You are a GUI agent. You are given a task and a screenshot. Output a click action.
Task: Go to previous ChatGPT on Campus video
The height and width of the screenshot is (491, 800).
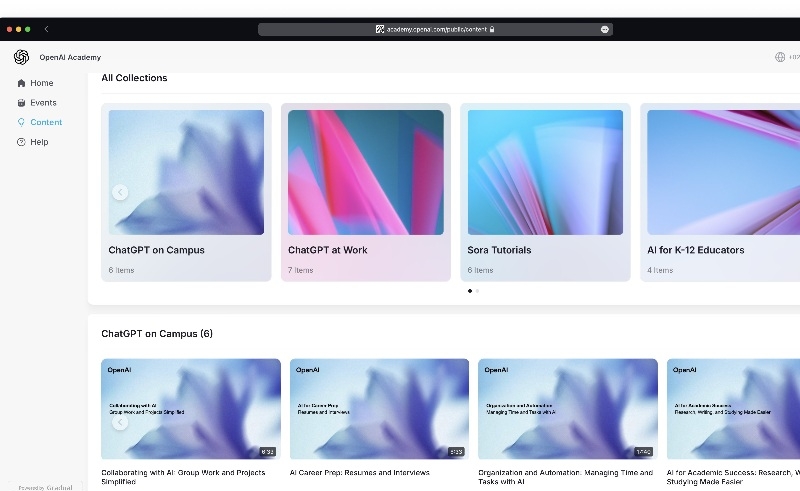[x=120, y=422]
